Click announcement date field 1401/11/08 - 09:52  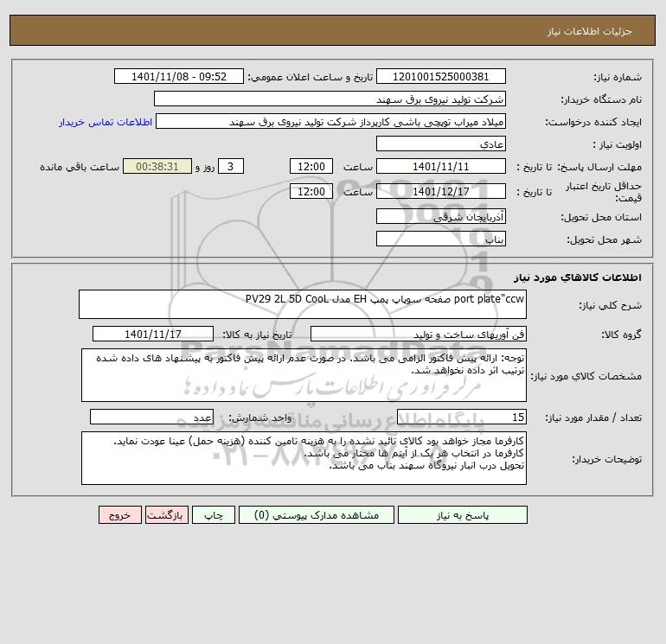(x=179, y=76)
